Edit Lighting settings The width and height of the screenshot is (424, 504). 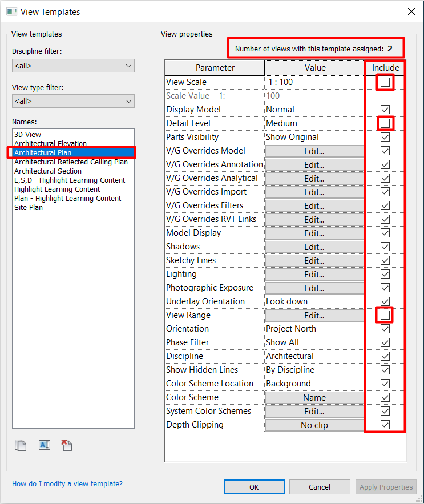[314, 275]
